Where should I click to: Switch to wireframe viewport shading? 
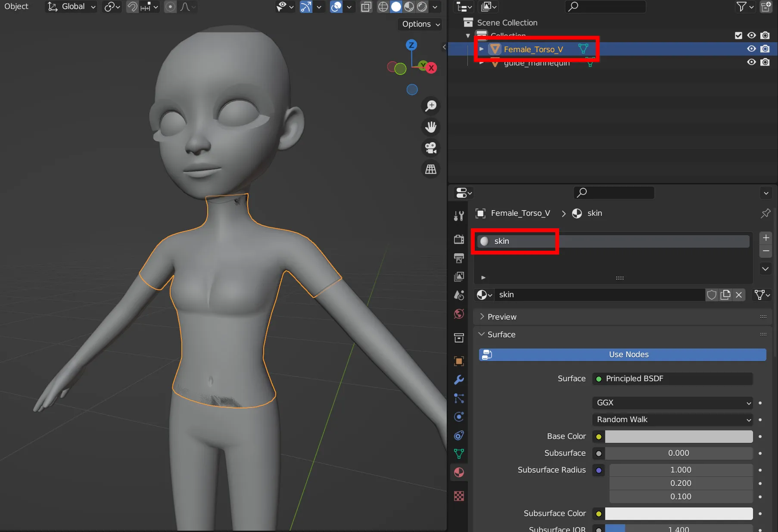[x=383, y=6]
